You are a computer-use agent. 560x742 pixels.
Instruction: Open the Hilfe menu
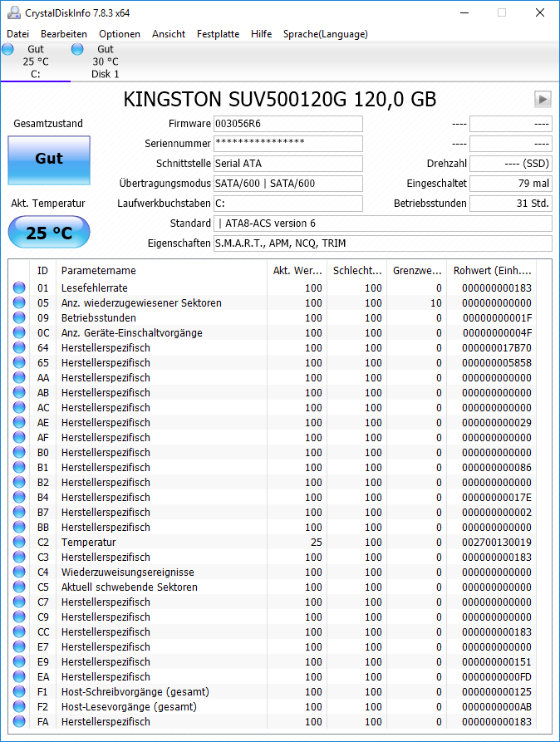click(x=261, y=34)
